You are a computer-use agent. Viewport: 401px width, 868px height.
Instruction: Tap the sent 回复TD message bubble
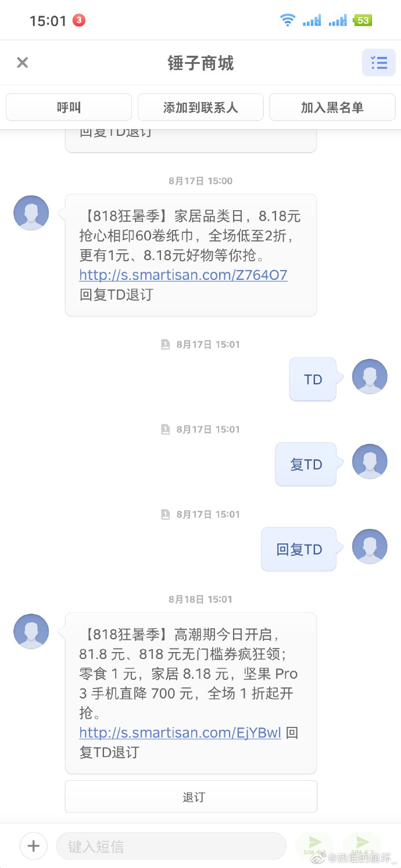coord(299,549)
